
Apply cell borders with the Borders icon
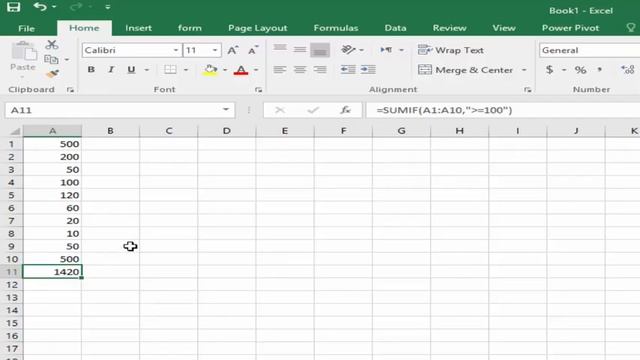pos(170,70)
